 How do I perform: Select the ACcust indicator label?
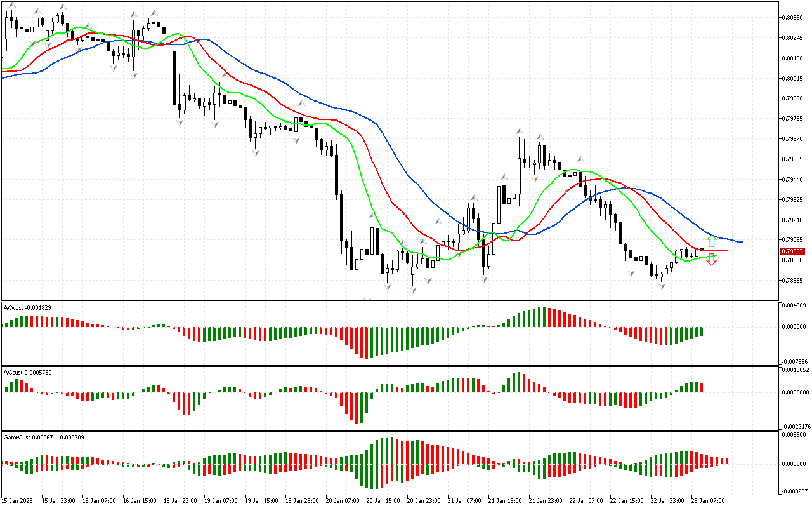[27, 372]
